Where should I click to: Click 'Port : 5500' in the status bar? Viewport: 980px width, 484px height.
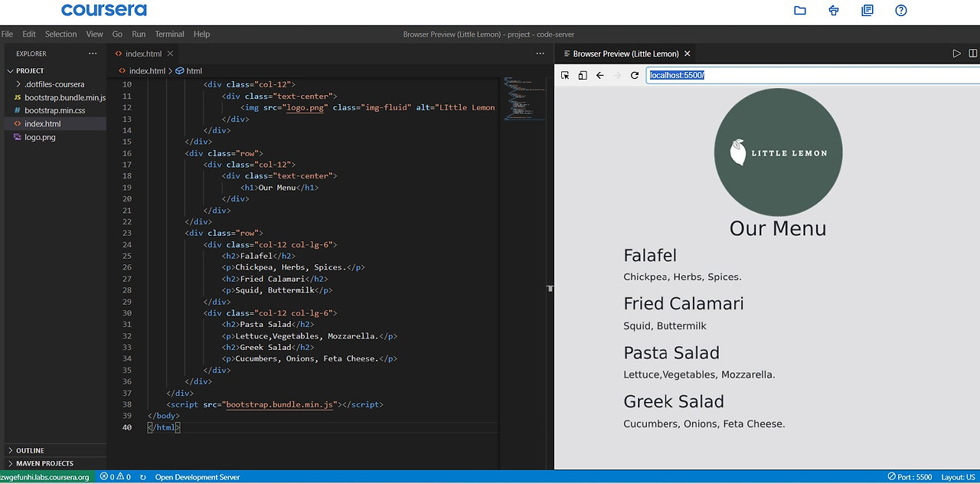[x=910, y=477]
